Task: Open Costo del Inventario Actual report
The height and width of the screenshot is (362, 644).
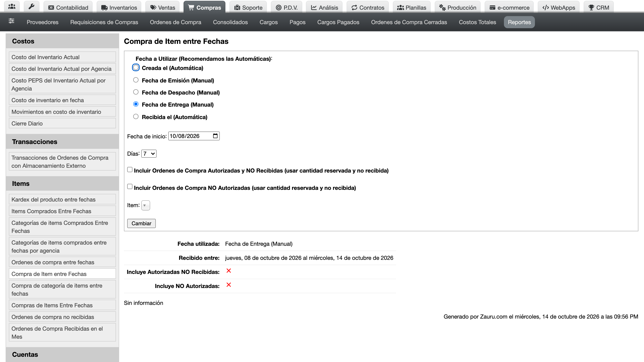Action: click(x=62, y=57)
